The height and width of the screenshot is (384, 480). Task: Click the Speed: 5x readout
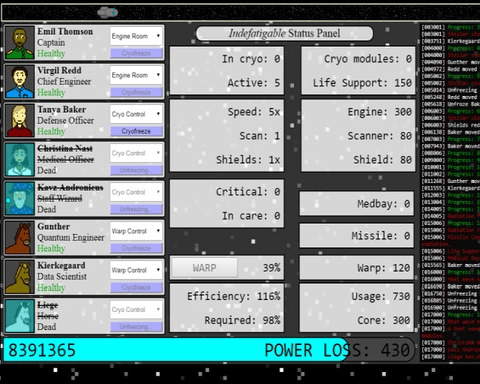254,112
